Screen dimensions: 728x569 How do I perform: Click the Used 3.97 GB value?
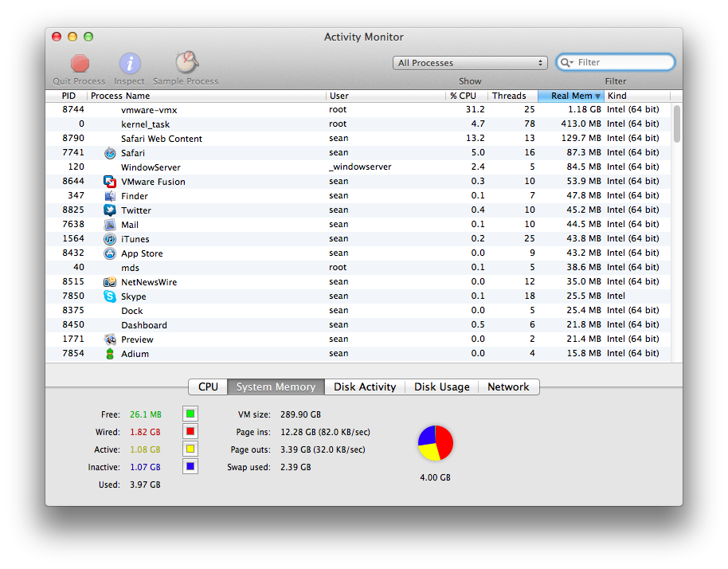point(145,485)
